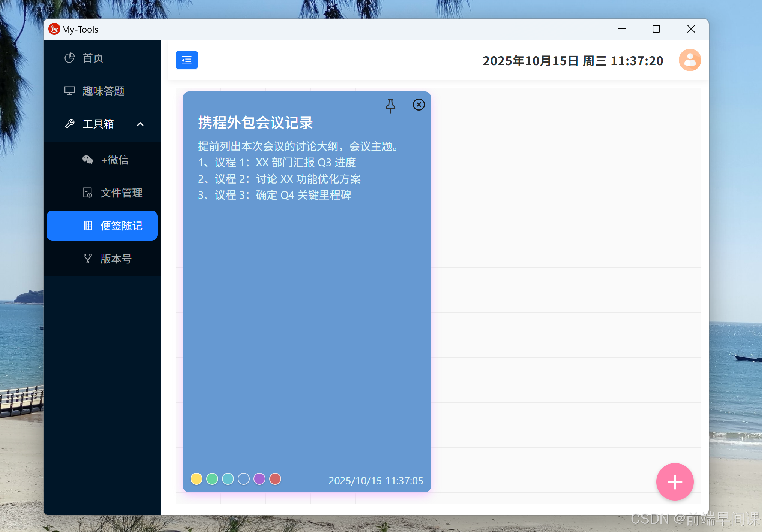
Task: Click the WeChat icon beside +微信
Action: pos(88,160)
